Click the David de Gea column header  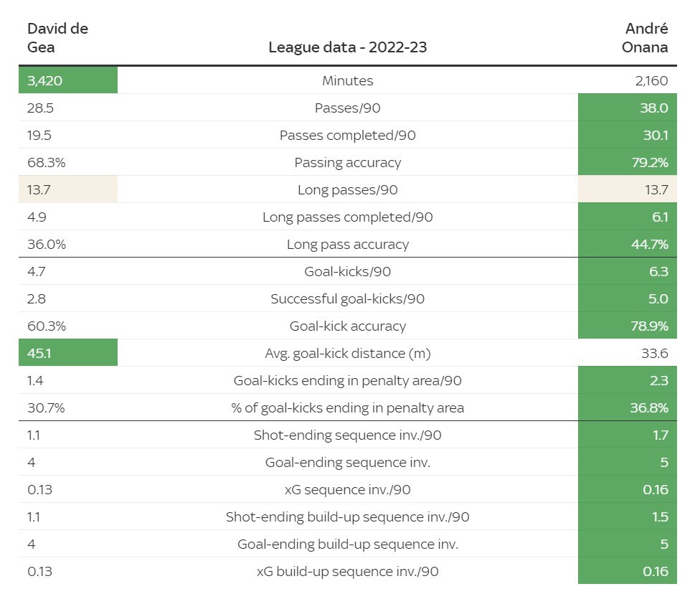57,38
